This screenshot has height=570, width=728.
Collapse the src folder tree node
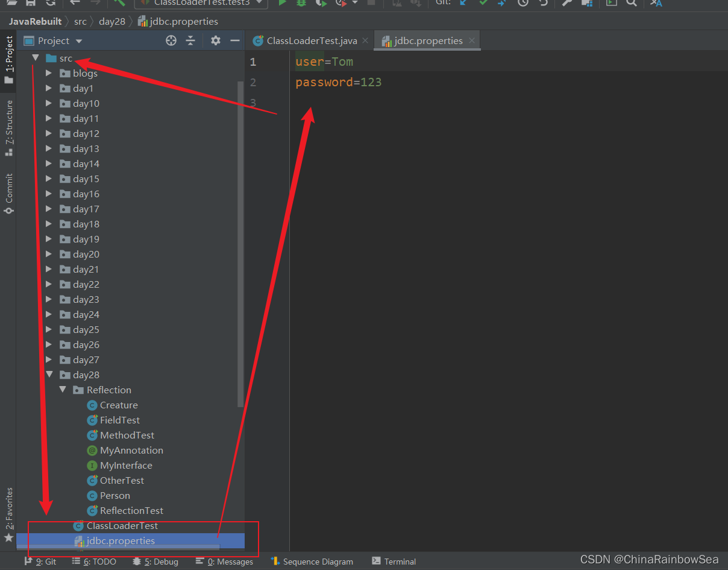pyautogui.click(x=36, y=58)
